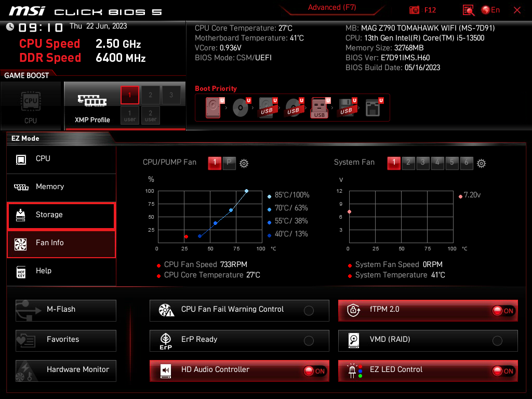The width and height of the screenshot is (532, 399).
Task: Open System Fan settings gear
Action: pyautogui.click(x=481, y=164)
